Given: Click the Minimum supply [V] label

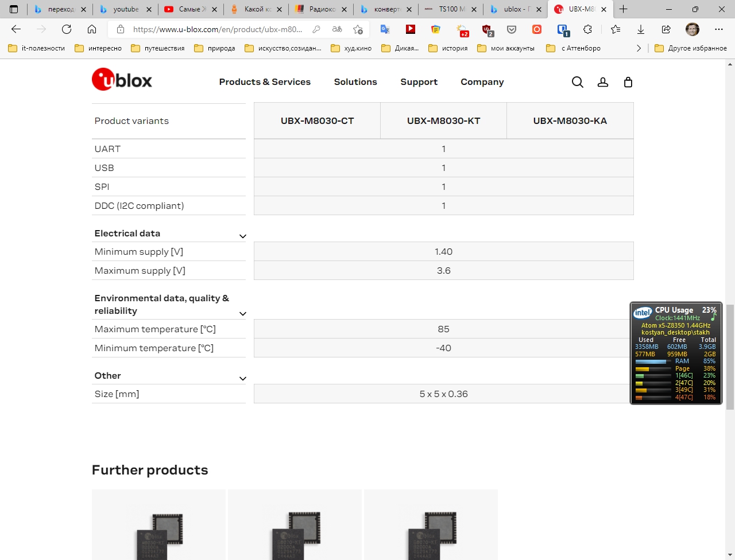Looking at the screenshot, I should [138, 251].
